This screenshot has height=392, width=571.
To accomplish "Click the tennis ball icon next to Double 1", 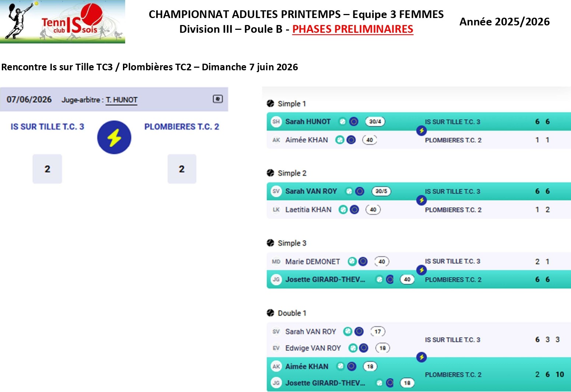I will tap(271, 313).
